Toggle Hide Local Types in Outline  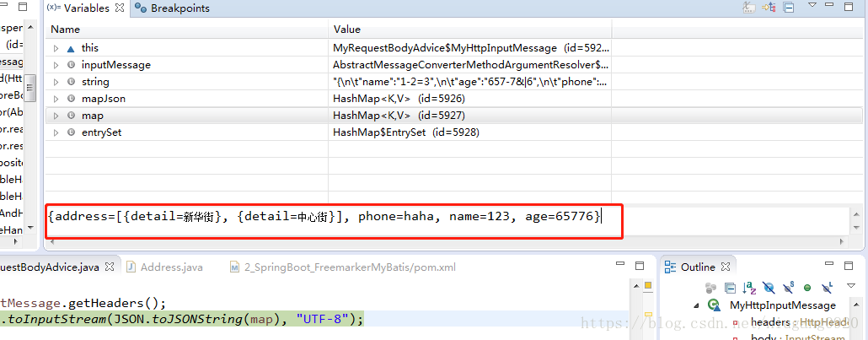click(x=827, y=288)
